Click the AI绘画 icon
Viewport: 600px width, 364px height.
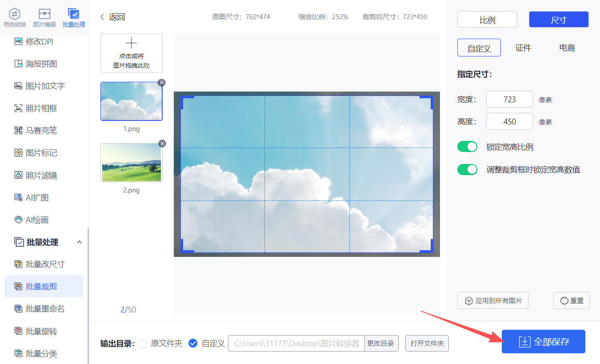pyautogui.click(x=18, y=220)
